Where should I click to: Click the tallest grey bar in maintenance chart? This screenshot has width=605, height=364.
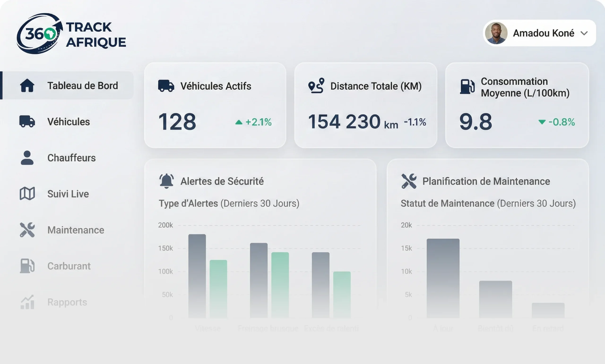(443, 278)
